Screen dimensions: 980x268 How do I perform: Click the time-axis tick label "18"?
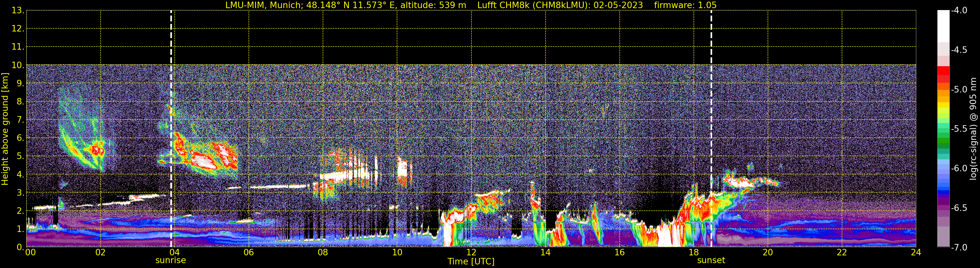tap(694, 253)
